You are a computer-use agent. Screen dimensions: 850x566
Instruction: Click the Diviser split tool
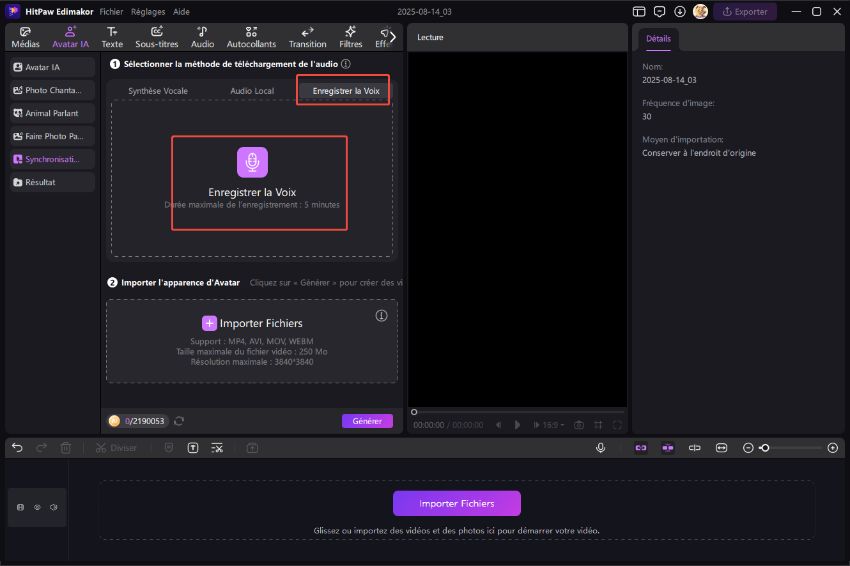[116, 448]
